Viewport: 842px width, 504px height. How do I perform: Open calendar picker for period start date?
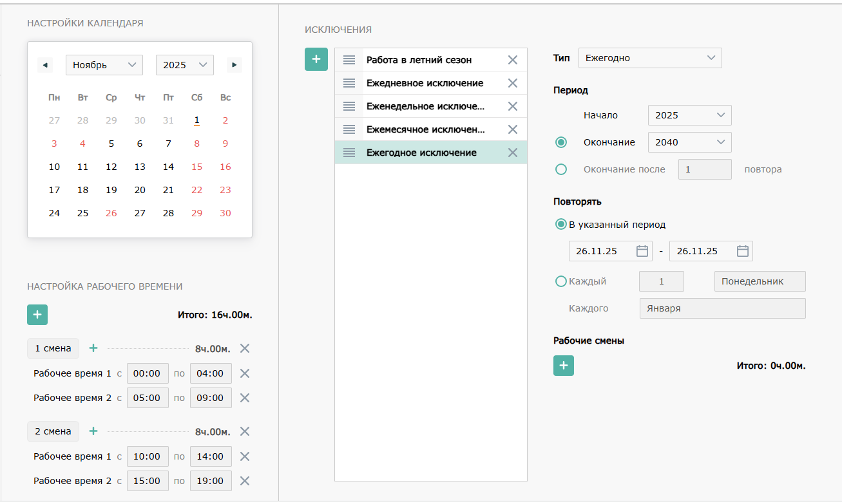pos(642,251)
